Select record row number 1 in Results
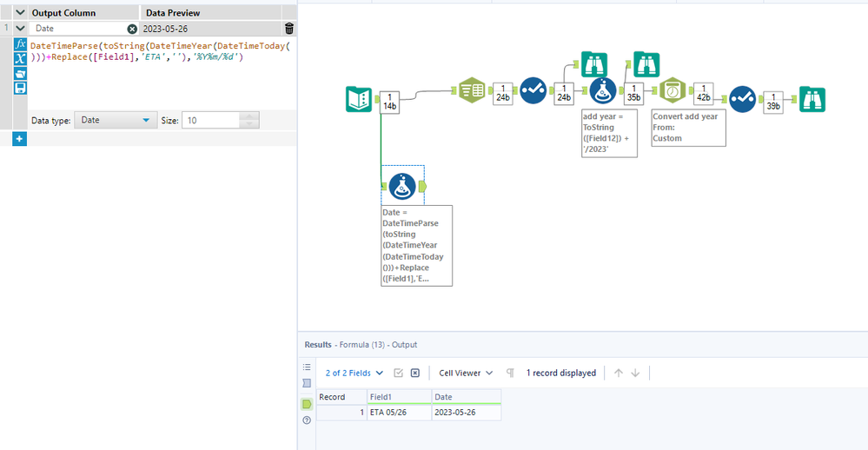868x450 pixels. pyautogui.click(x=341, y=413)
